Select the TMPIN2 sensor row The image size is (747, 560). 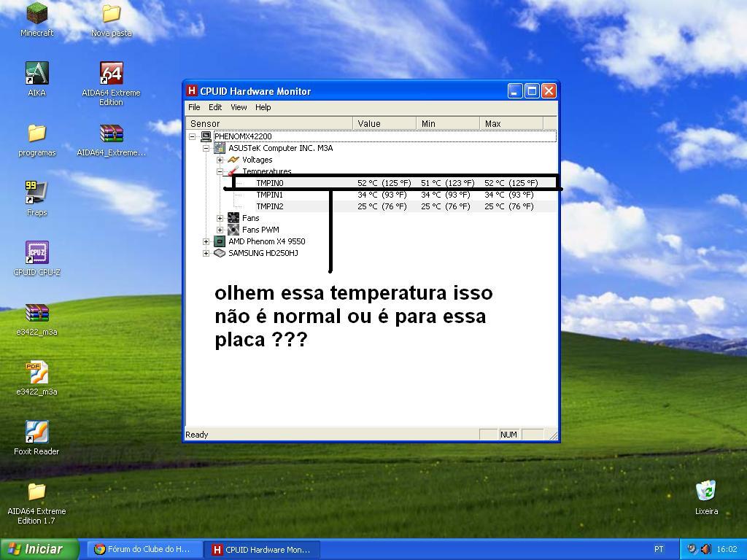pyautogui.click(x=395, y=206)
